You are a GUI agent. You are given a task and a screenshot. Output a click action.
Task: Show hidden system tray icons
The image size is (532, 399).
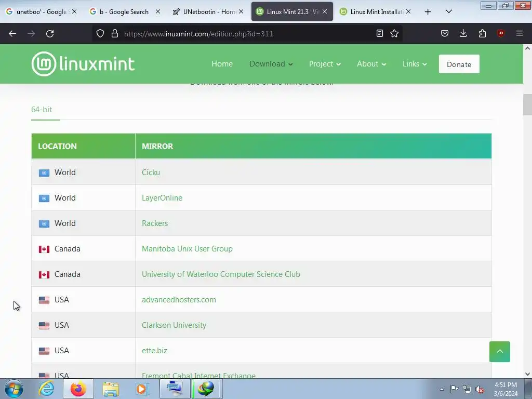(442, 389)
